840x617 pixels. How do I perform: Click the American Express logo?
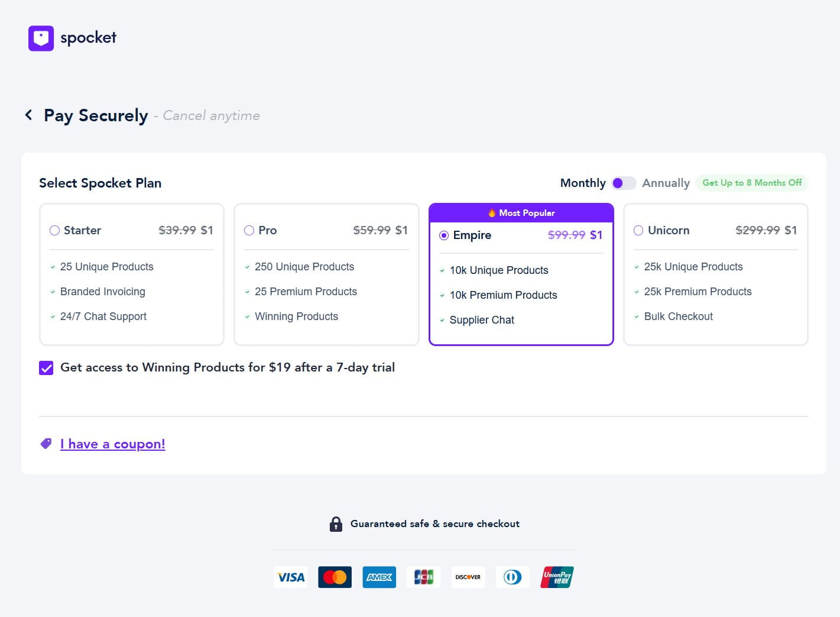380,577
